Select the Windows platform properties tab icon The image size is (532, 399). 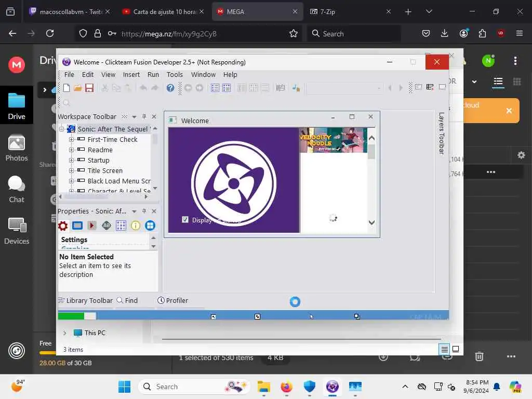click(x=150, y=225)
